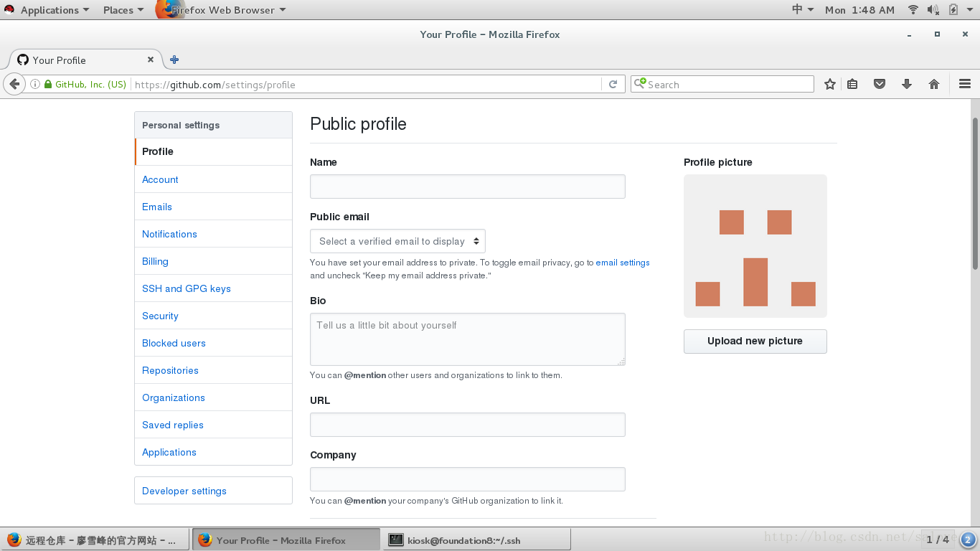
Task: Open Repositories settings
Action: [170, 370]
